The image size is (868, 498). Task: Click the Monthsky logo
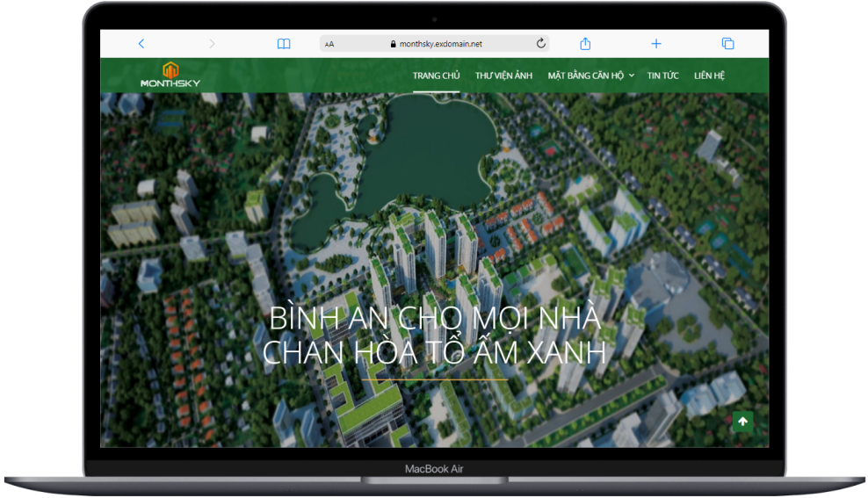pyautogui.click(x=170, y=75)
